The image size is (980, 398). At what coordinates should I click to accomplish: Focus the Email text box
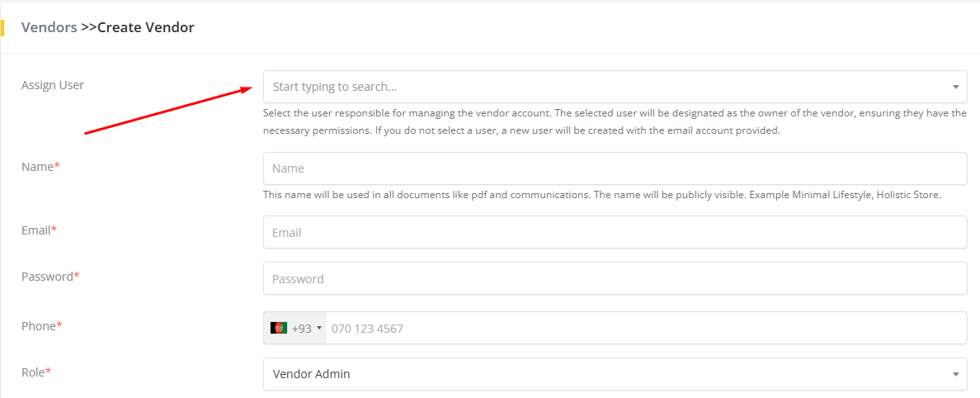pyautogui.click(x=615, y=233)
